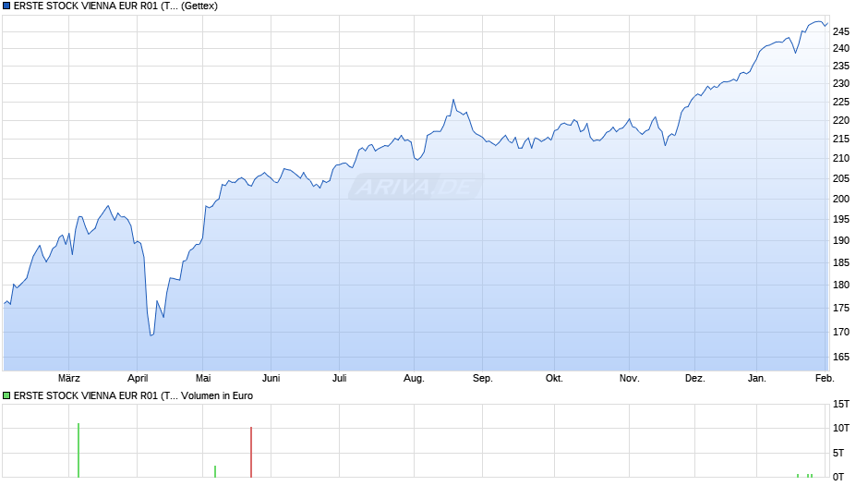This screenshot has height=486, width=868.
Task: Click the red volume bar in May
Action: tap(251, 452)
